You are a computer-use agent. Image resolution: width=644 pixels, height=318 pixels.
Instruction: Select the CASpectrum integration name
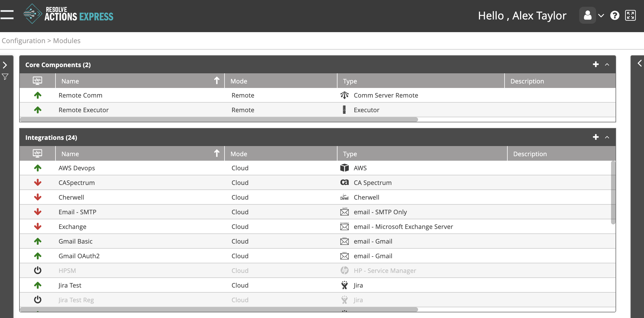tap(77, 183)
